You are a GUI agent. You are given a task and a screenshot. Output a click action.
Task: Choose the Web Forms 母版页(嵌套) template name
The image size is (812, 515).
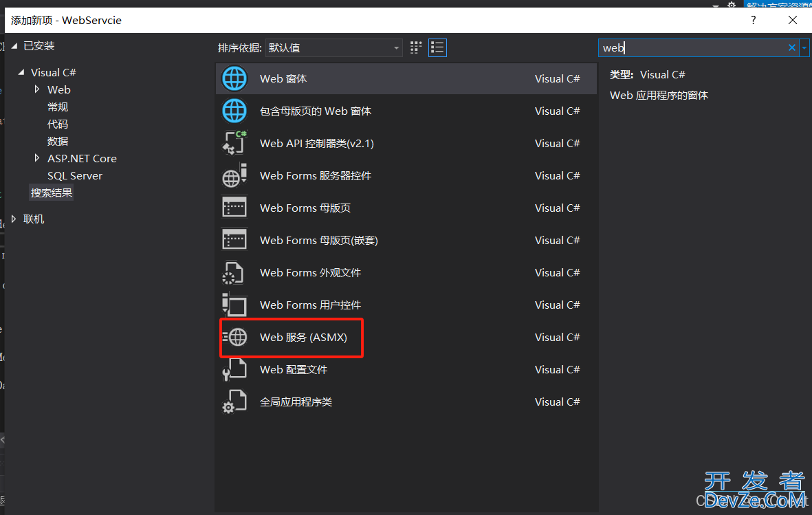pyautogui.click(x=319, y=241)
